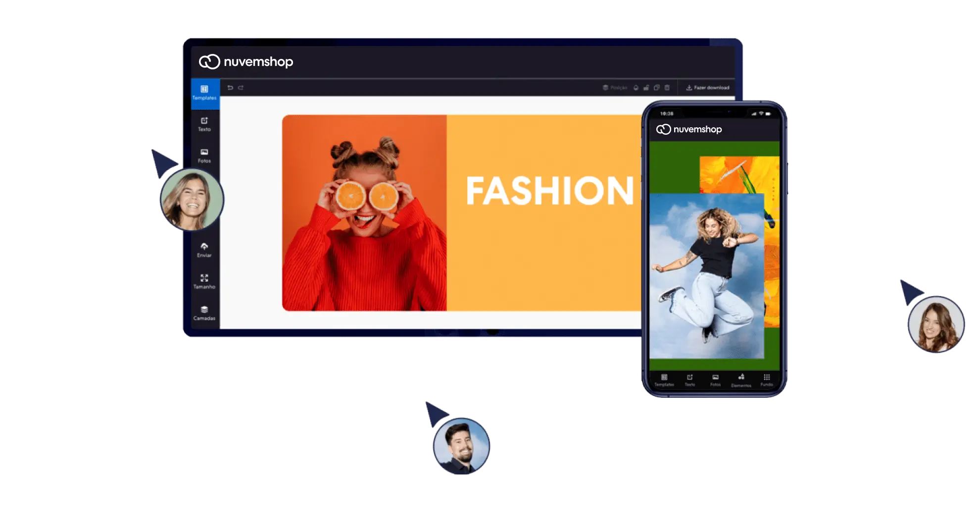Screen dimensions: 980x525
Task: Open the Fotos panel in desktop sidebar
Action: 204,156
